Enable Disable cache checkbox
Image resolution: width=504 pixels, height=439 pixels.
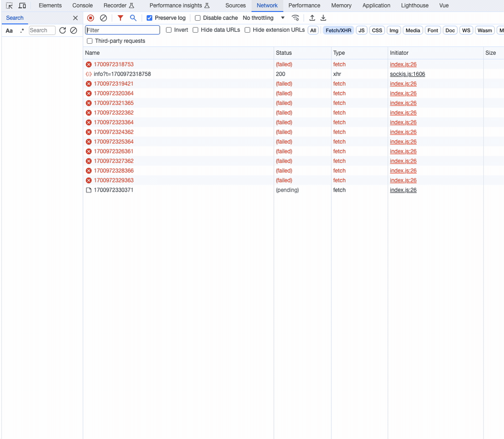pyautogui.click(x=198, y=18)
